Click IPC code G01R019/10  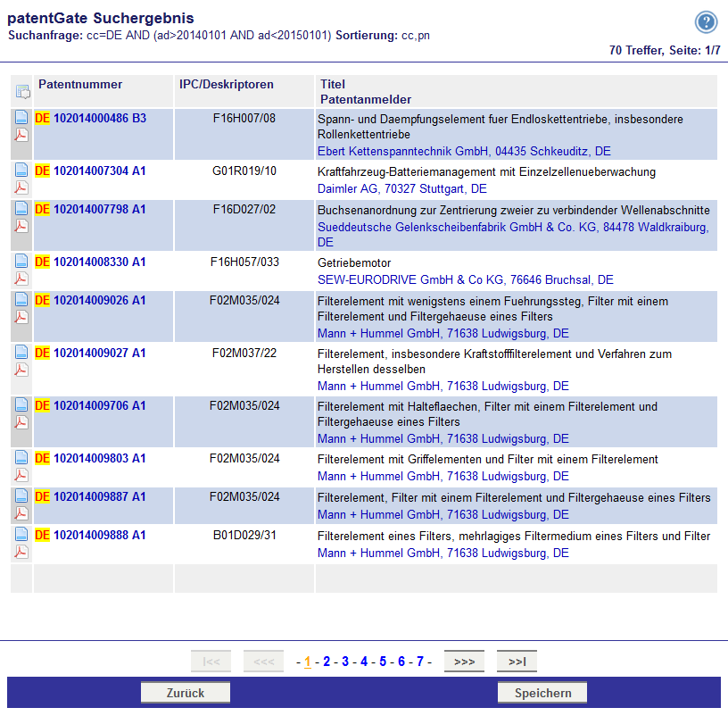pos(244,171)
